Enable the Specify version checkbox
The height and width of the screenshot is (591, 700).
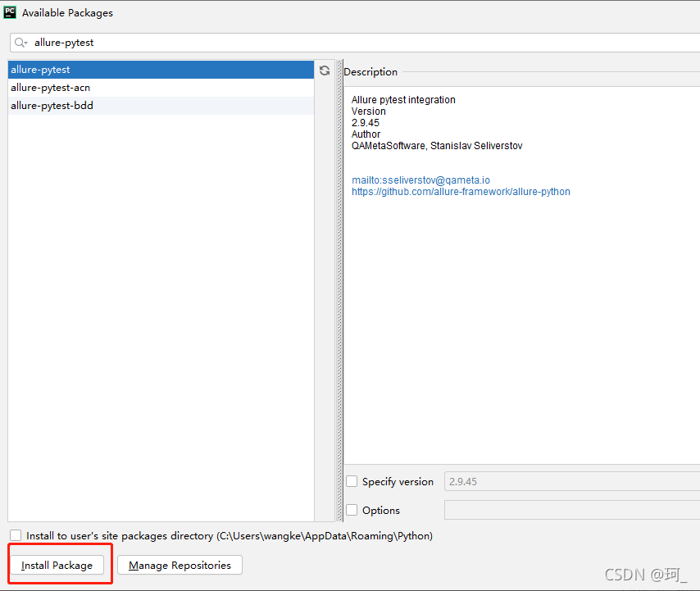pyautogui.click(x=352, y=481)
